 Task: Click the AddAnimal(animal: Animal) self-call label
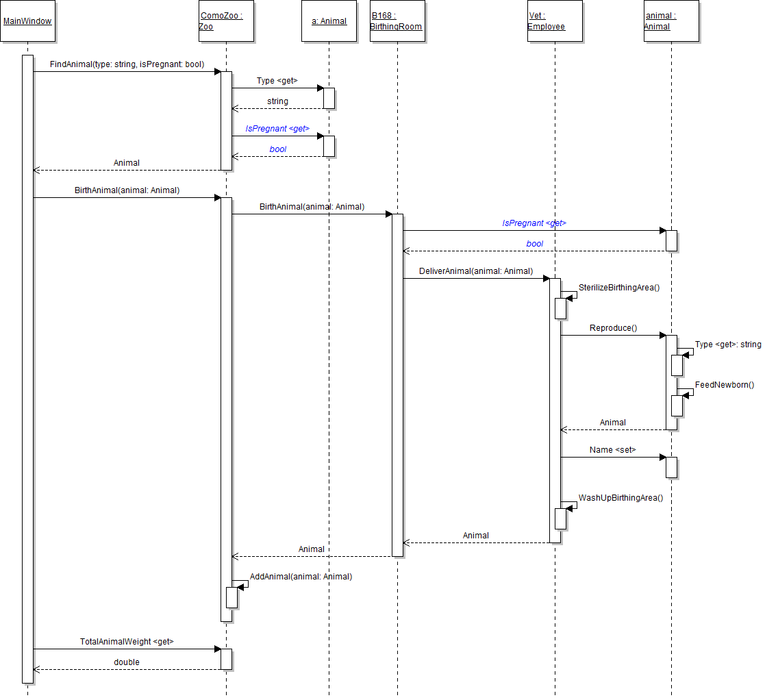301,577
